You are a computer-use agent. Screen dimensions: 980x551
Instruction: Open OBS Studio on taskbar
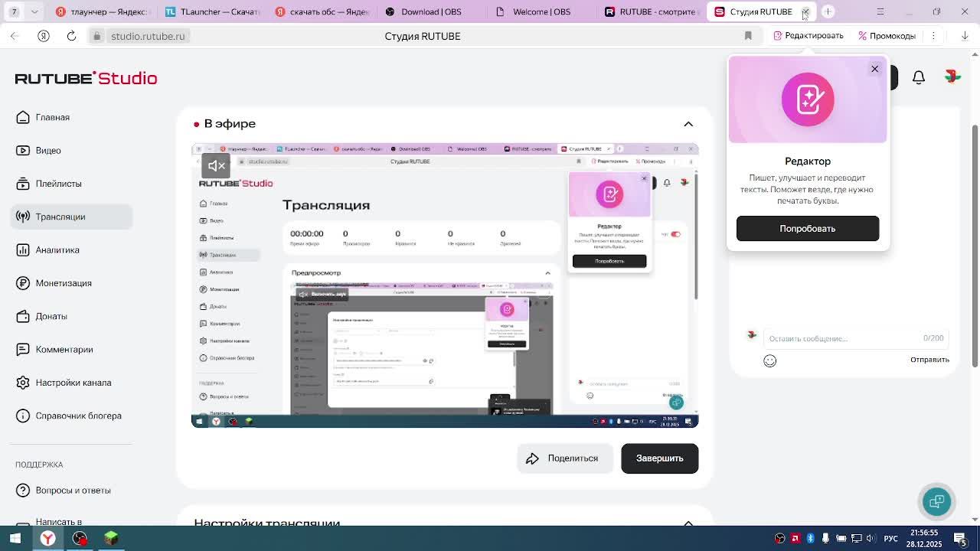pyautogui.click(x=80, y=539)
